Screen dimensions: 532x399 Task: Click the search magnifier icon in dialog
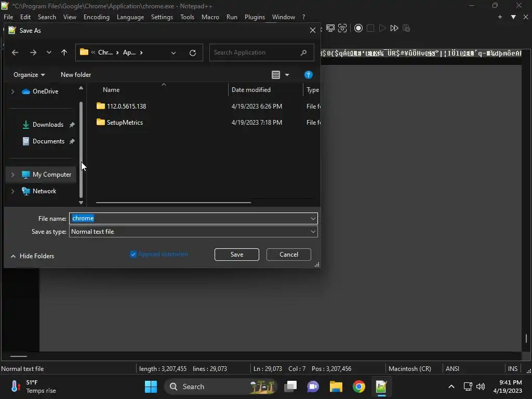click(x=303, y=52)
